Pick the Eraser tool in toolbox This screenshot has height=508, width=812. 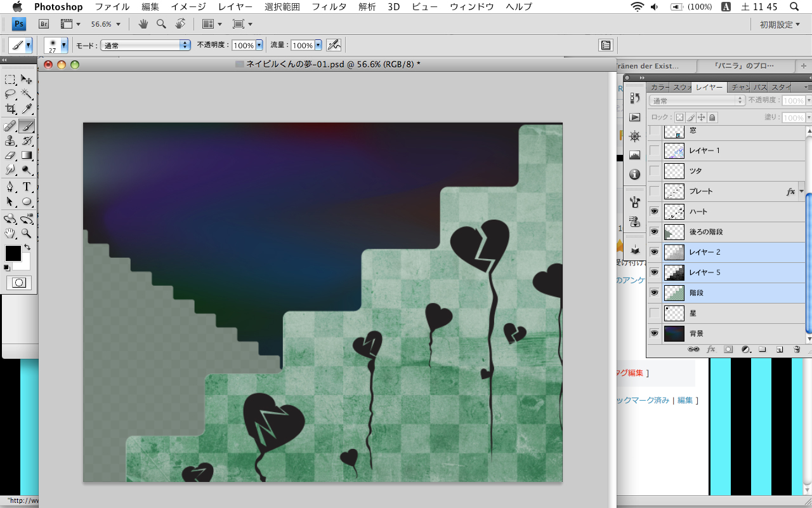(x=10, y=155)
